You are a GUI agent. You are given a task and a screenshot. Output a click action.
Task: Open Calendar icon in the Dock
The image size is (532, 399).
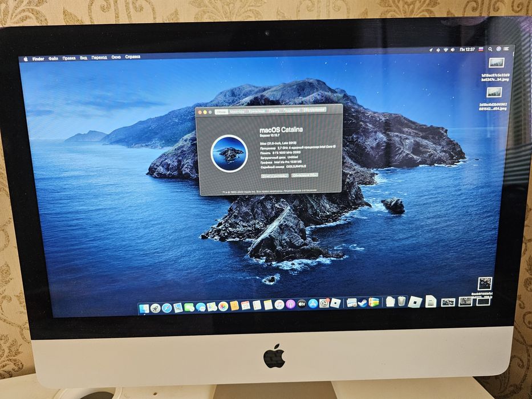click(246, 306)
